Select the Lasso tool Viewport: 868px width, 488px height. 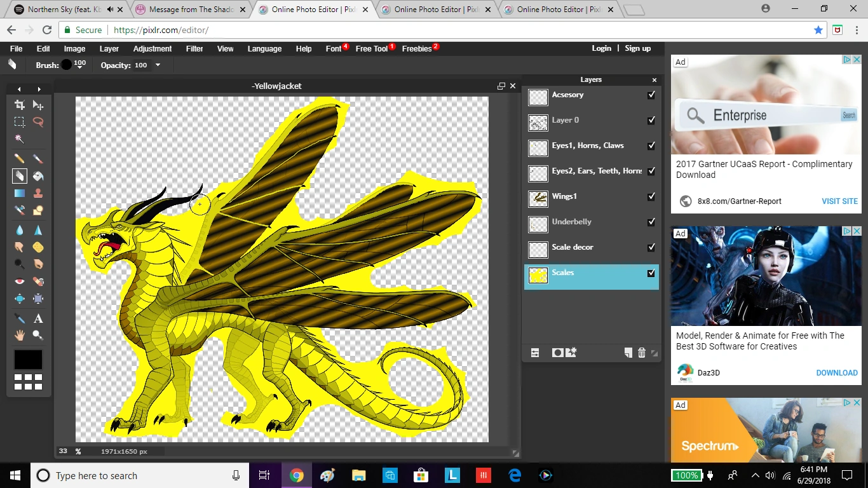(38, 122)
